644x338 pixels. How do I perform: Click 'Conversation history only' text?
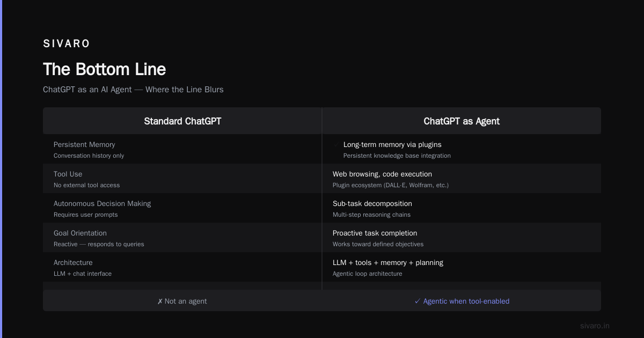point(89,156)
